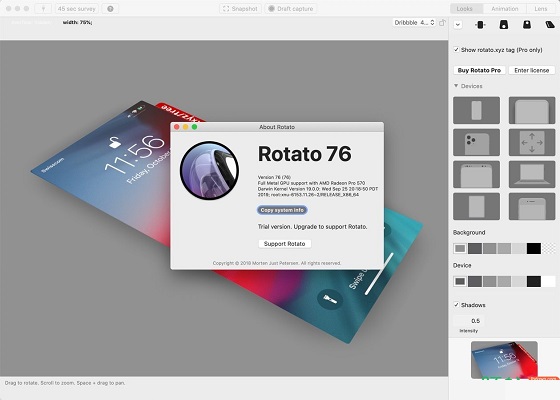Choose the front-facing iPhone device thumbnail
Screen dimensions: 560x400
tap(476, 110)
